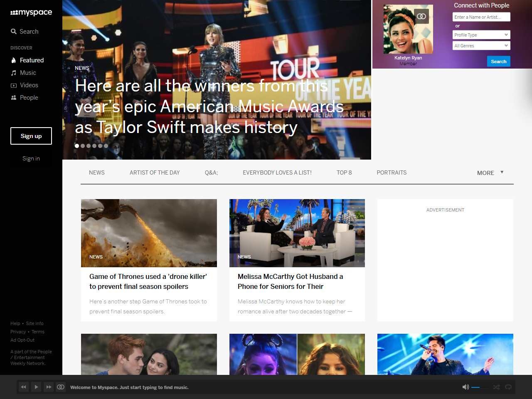The width and height of the screenshot is (532, 399).
Task: Switch to the Q&A; tab
Action: click(x=211, y=172)
